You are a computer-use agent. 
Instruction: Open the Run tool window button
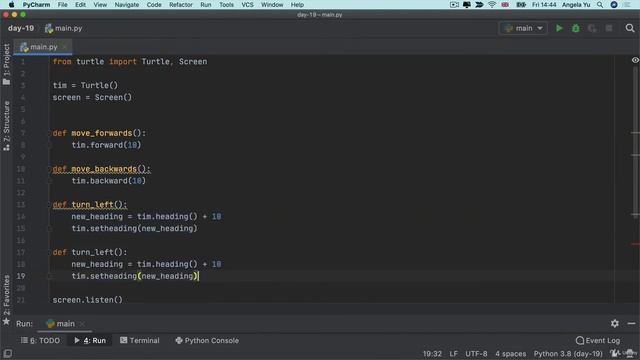pos(90,340)
